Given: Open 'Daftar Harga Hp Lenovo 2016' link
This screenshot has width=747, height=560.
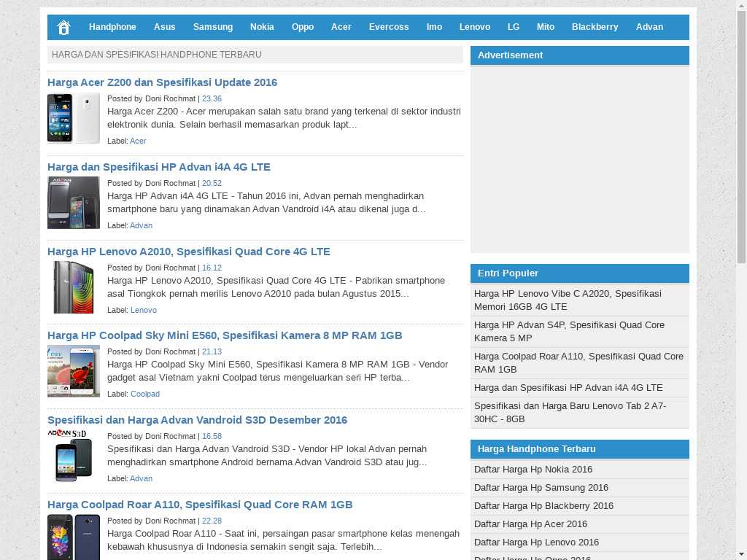Looking at the screenshot, I should [x=536, y=542].
